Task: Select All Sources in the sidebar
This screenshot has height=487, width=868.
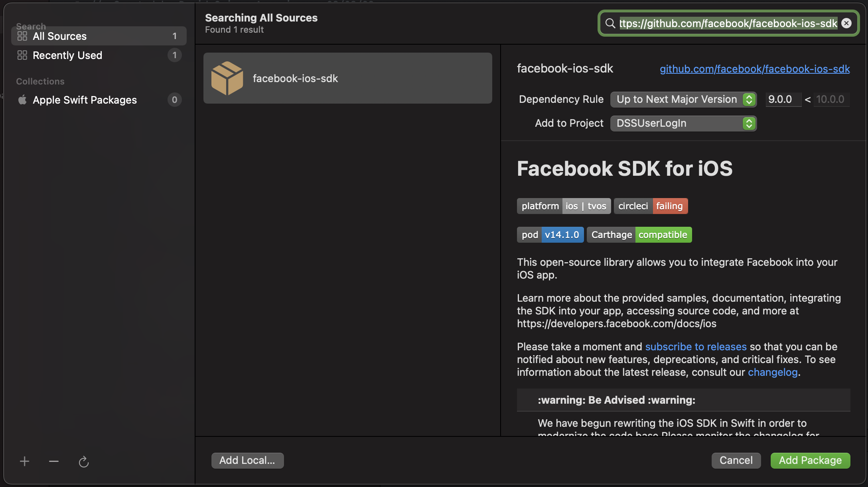Action: tap(99, 36)
